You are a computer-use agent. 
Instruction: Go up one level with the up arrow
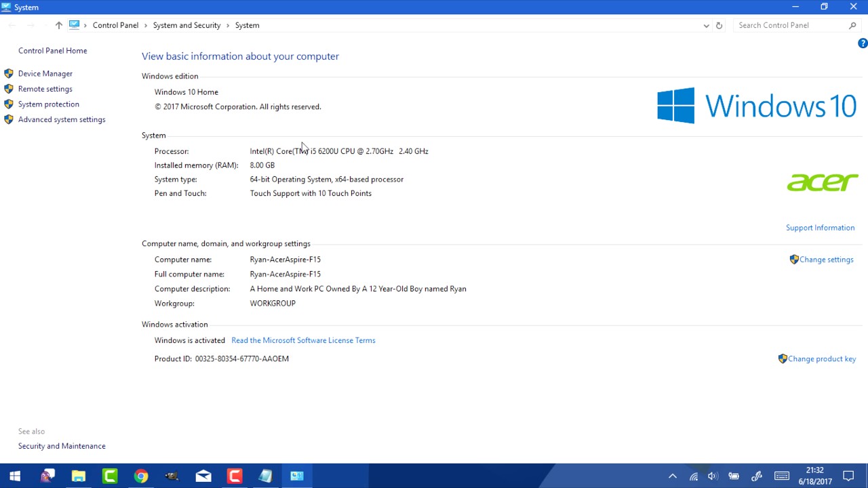[x=59, y=25]
